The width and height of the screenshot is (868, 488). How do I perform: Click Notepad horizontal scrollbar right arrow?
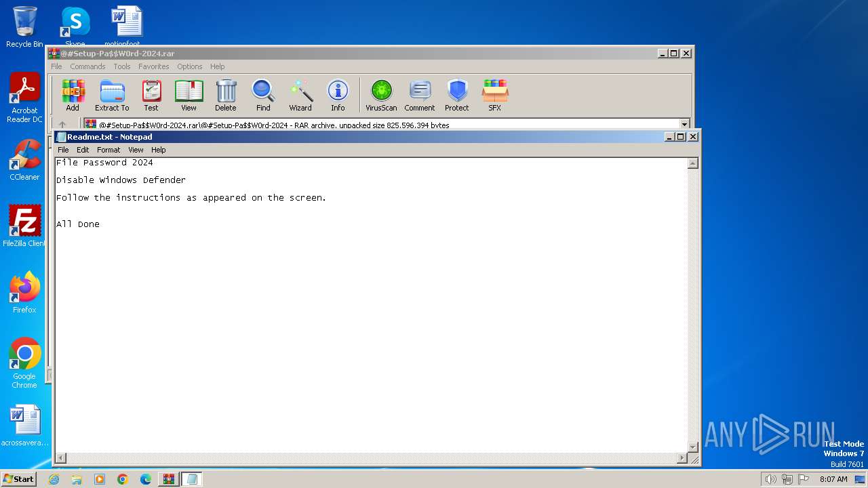click(x=682, y=459)
